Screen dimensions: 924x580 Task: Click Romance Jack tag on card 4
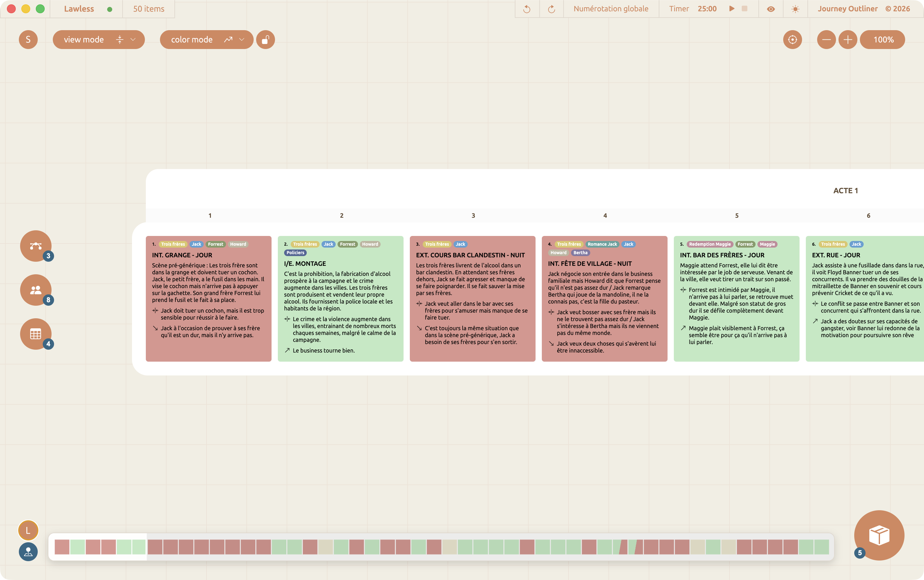click(602, 244)
